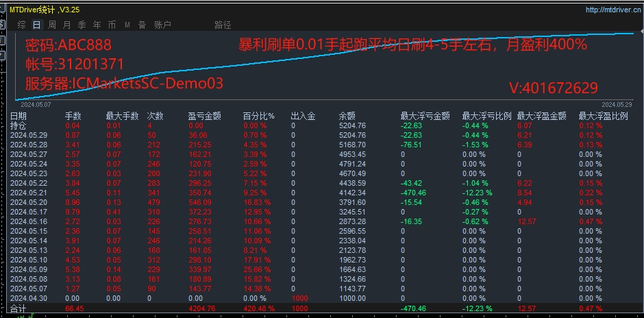
Task: Switch to the 年 (yearly) tab
Action: 97,25
